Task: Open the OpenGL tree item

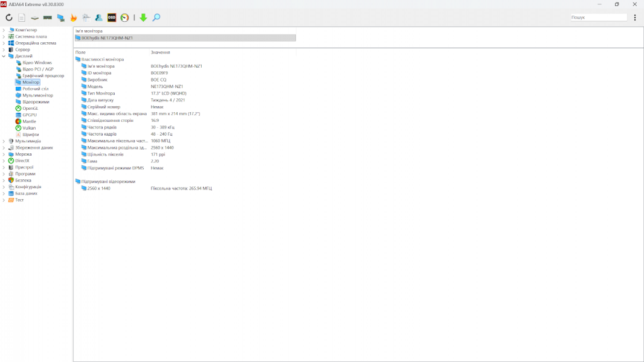Action: [x=30, y=109]
